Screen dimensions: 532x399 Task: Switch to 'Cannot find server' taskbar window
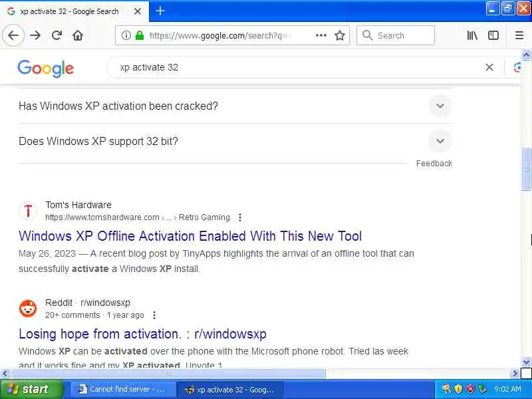pyautogui.click(x=123, y=389)
